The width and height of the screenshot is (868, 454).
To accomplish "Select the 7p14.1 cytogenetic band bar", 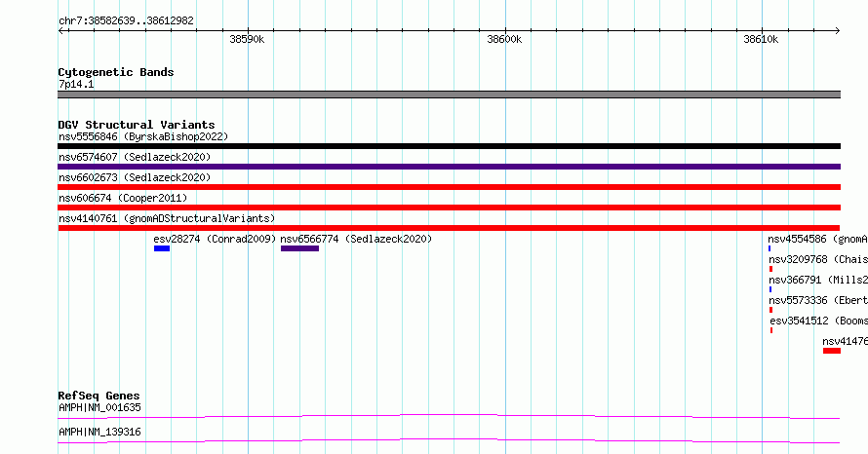I will [x=449, y=95].
